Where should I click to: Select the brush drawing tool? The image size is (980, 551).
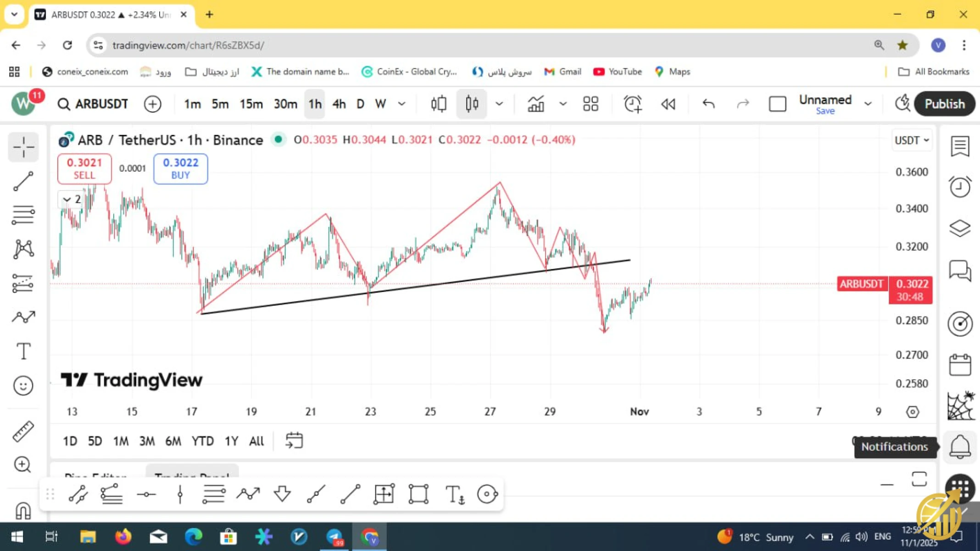click(x=23, y=317)
